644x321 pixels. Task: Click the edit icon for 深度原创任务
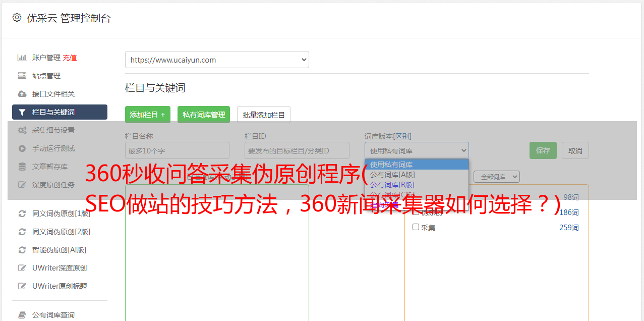pyautogui.click(x=22, y=185)
